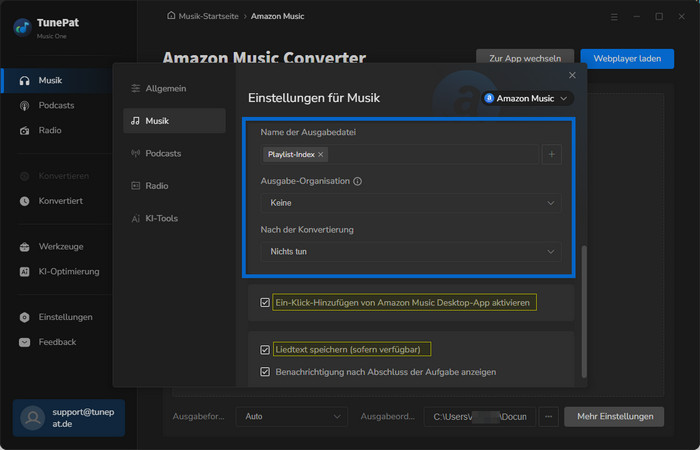700x450 pixels.
Task: Toggle Benachrichtigung nach Abschluss checkbox
Action: click(x=265, y=372)
